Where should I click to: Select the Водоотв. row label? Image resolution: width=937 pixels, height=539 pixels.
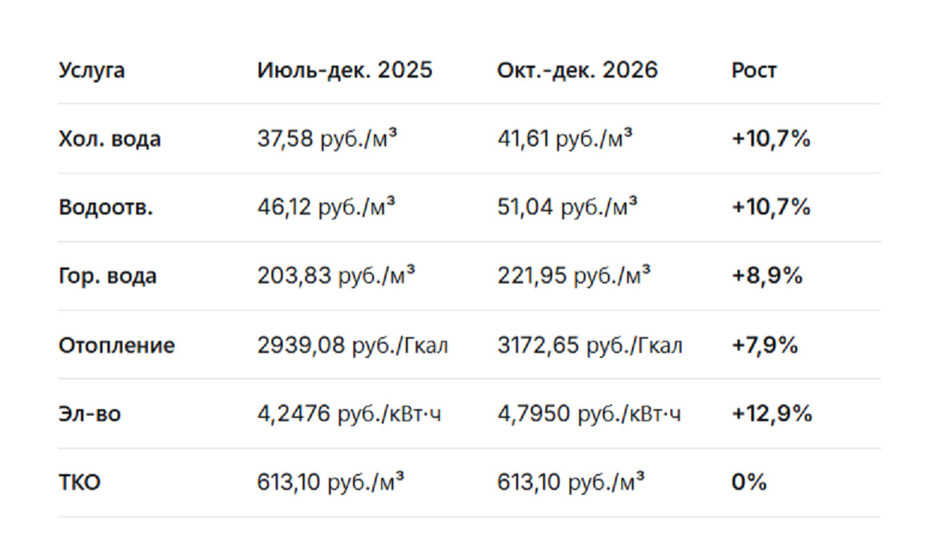point(105,208)
